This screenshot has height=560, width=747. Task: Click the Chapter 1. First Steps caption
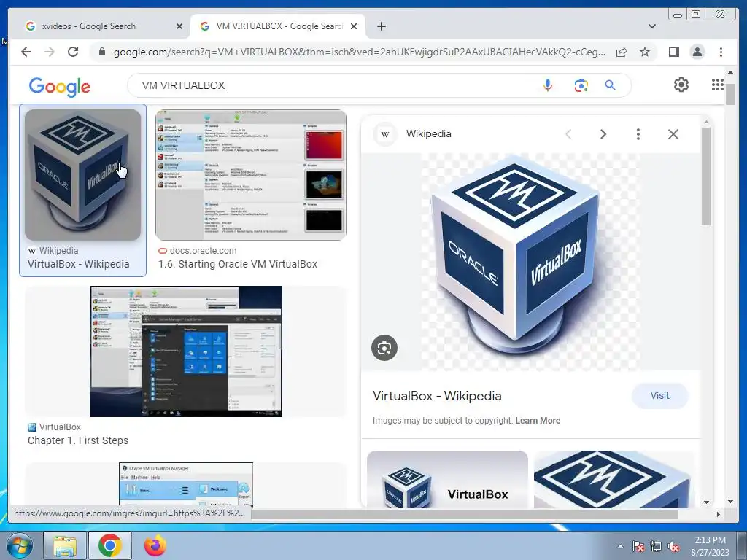pyautogui.click(x=78, y=441)
